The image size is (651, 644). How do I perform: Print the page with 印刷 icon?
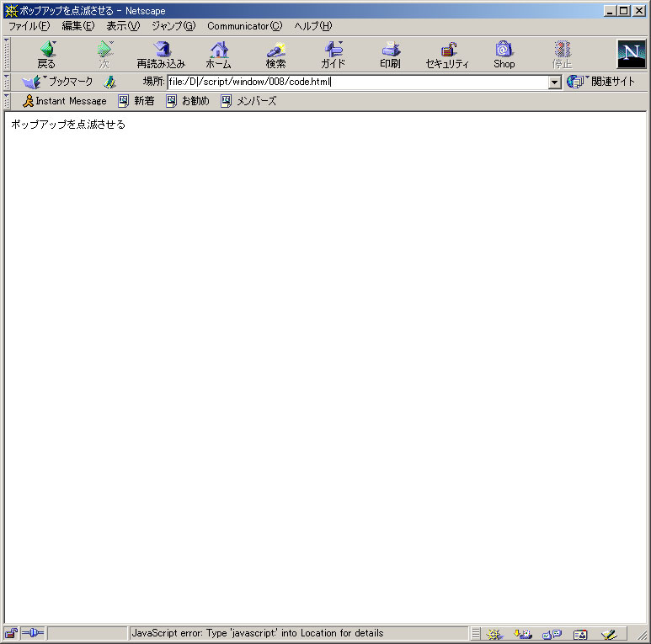click(390, 55)
